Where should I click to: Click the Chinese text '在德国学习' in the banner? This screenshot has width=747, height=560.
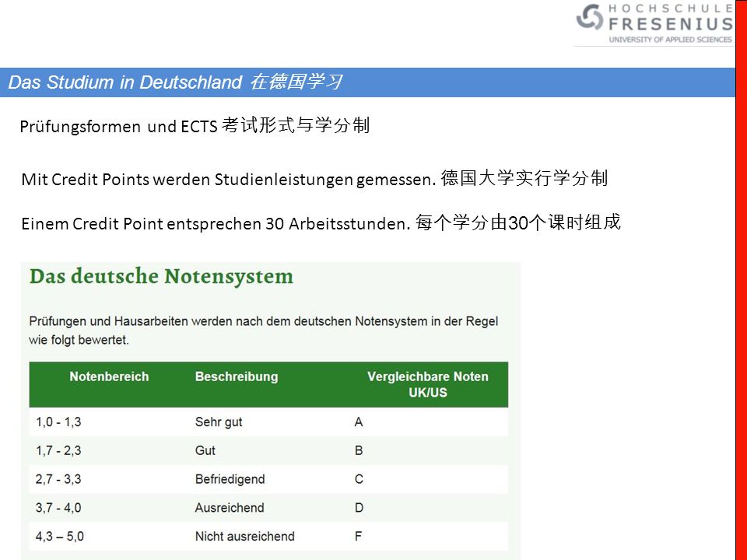[x=296, y=82]
